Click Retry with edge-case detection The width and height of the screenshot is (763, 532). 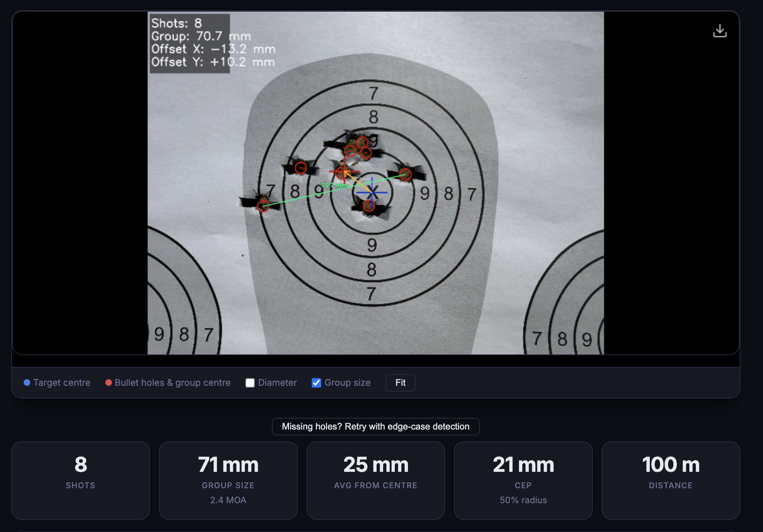[375, 426]
